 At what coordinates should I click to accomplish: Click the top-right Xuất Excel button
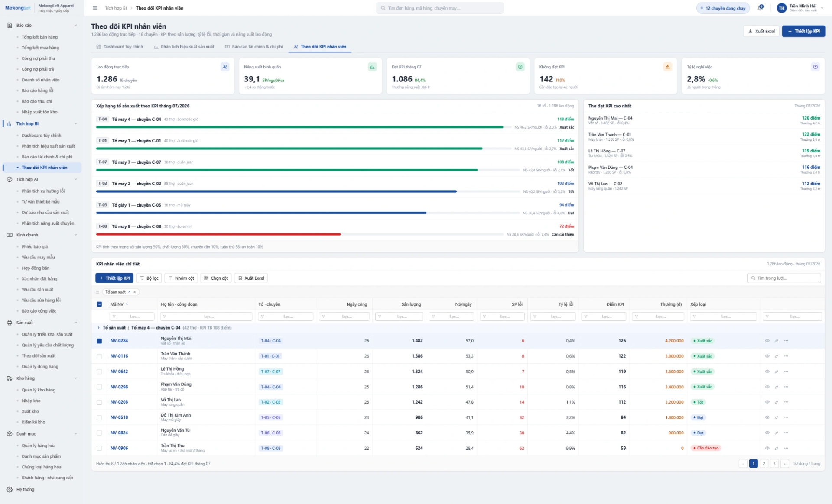[x=761, y=31]
